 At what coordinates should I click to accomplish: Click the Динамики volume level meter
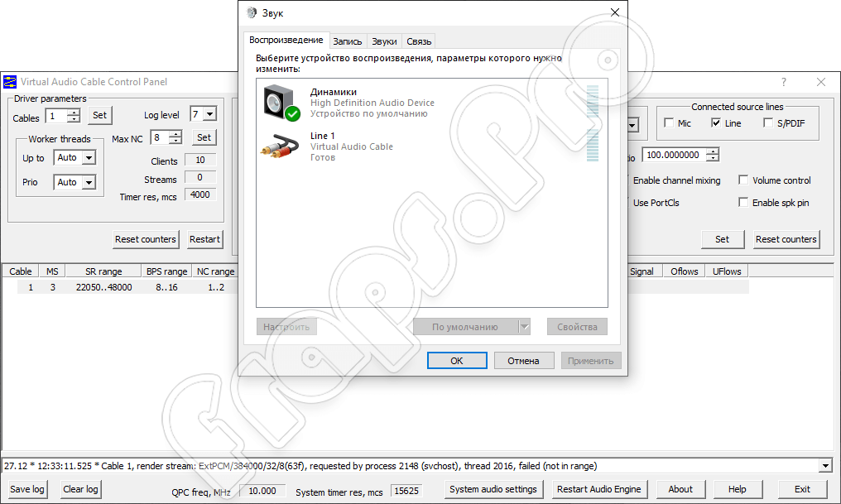592,102
